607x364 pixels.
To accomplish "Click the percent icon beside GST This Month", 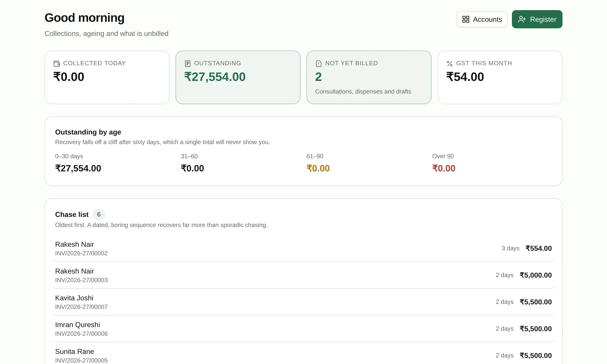I will (449, 63).
